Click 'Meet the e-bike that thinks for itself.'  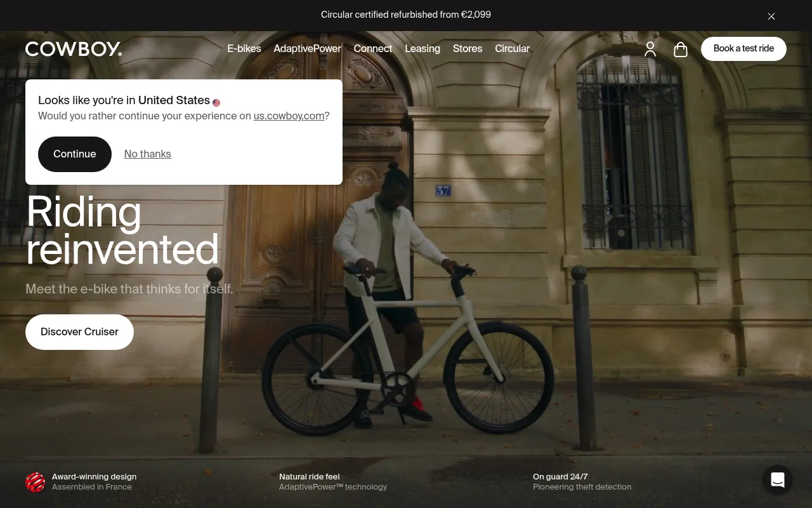[129, 289]
